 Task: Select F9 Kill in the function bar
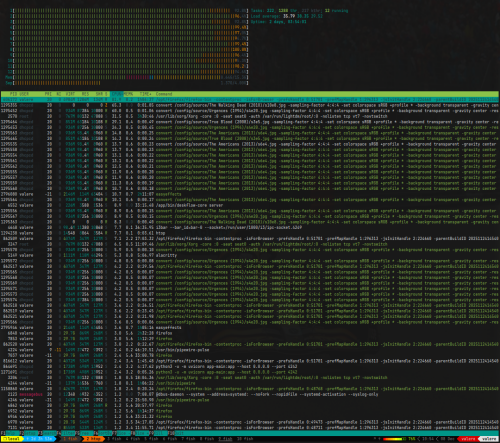[x=158, y=433]
